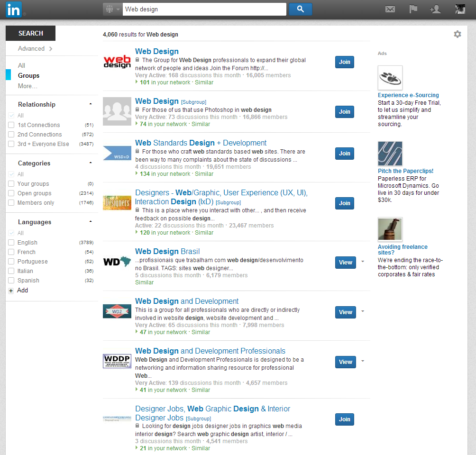Click the Experience e-Sourcing ad image
This screenshot has height=455, width=476.
(390, 78)
